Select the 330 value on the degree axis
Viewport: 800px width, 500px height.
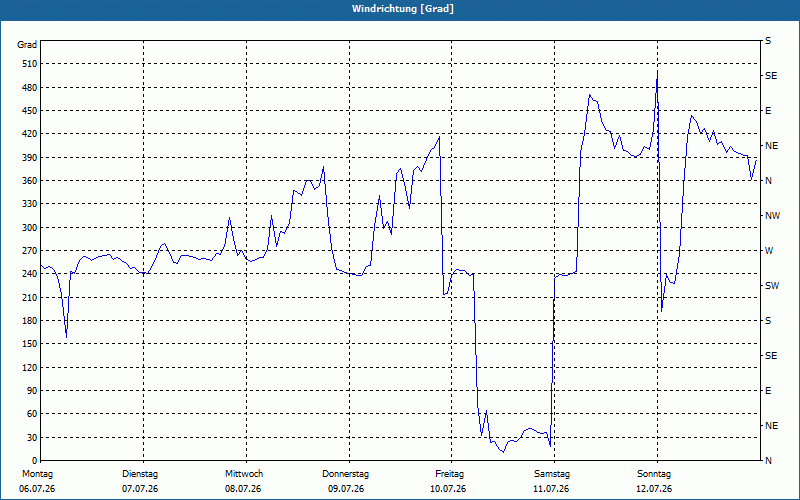point(30,204)
